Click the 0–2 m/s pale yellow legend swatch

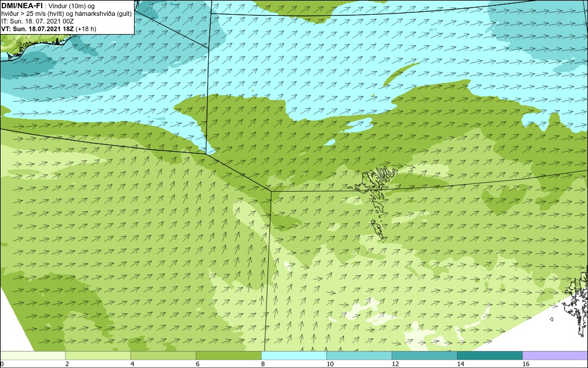(32, 355)
